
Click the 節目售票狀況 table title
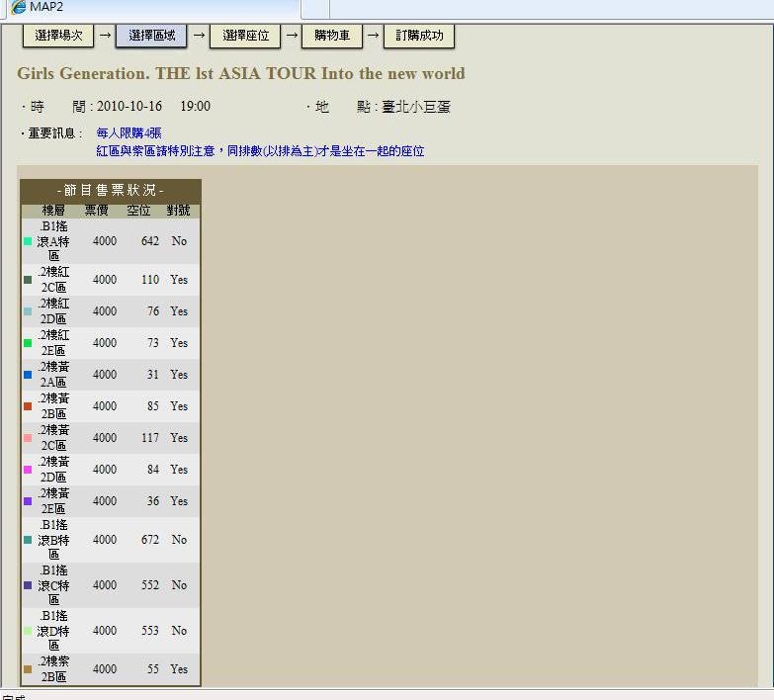point(111,190)
